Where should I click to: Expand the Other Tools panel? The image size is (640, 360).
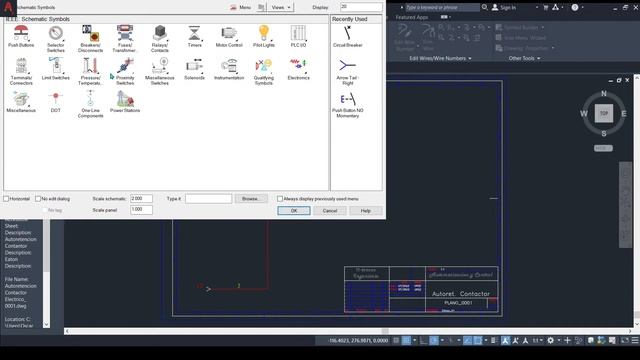[x=524, y=58]
